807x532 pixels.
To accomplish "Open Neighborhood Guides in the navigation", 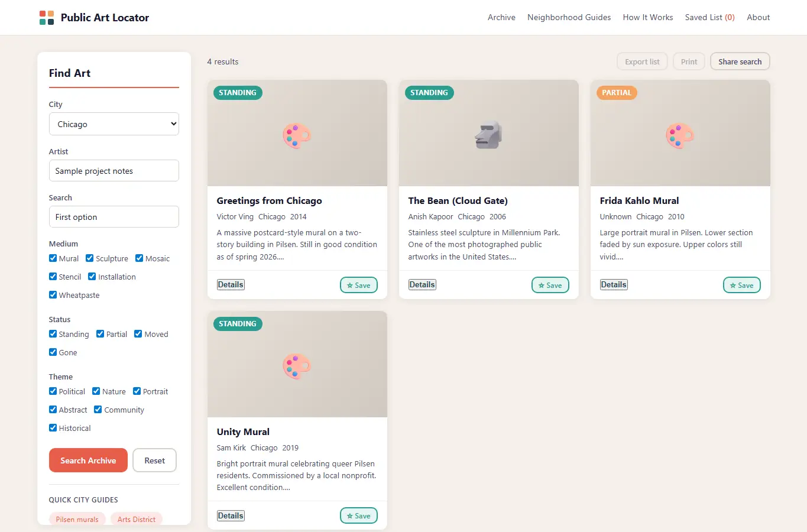I will [x=569, y=17].
